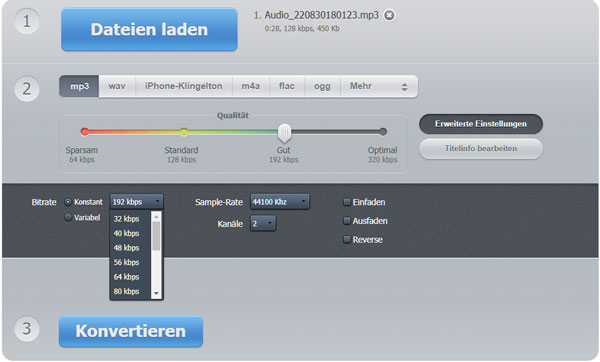Select the wav format tab
Screen dimensions: 600x362
tap(117, 86)
